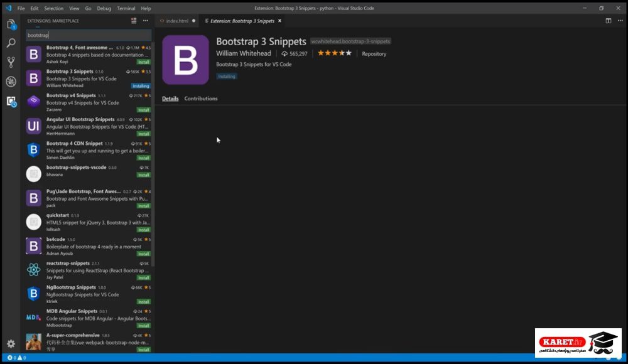628x364 pixels.
Task: Select the Extension: Bootstrap 3 Snippets tab
Action: 242,21
